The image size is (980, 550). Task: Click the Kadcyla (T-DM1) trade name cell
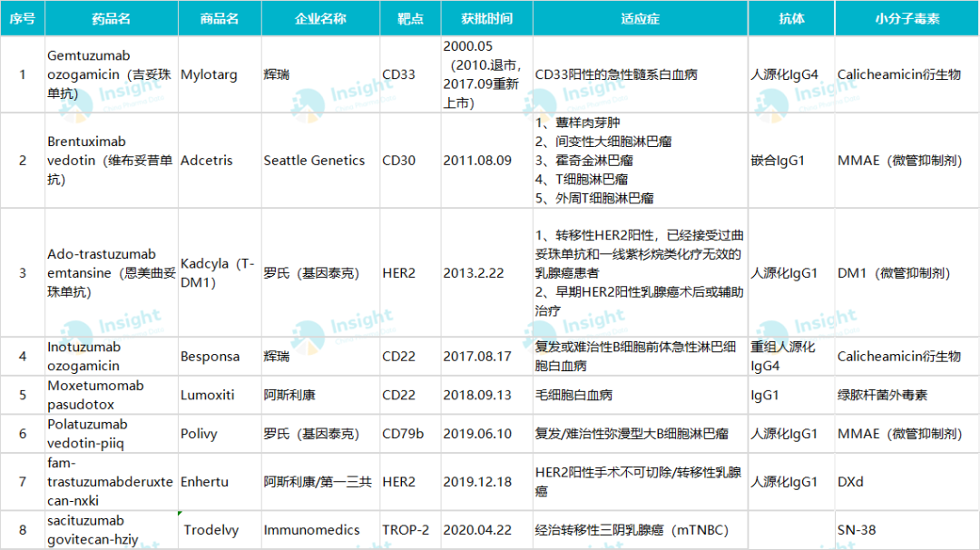(x=220, y=273)
